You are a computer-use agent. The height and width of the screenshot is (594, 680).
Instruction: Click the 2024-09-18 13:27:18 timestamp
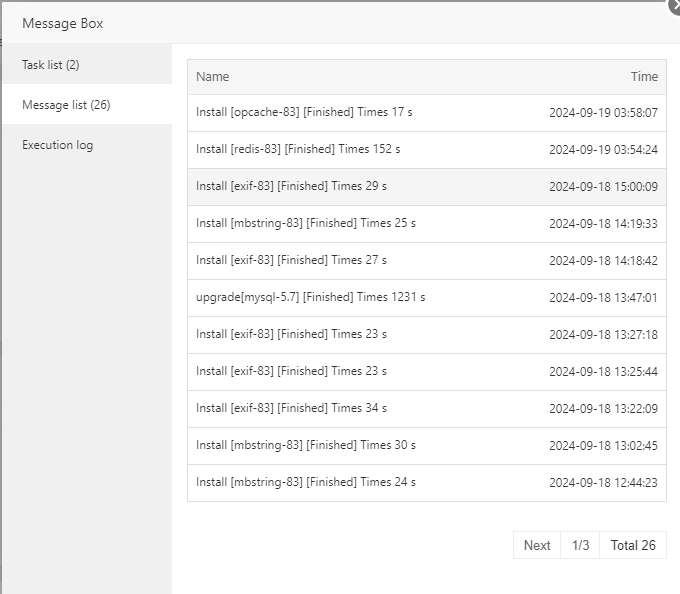tap(603, 335)
